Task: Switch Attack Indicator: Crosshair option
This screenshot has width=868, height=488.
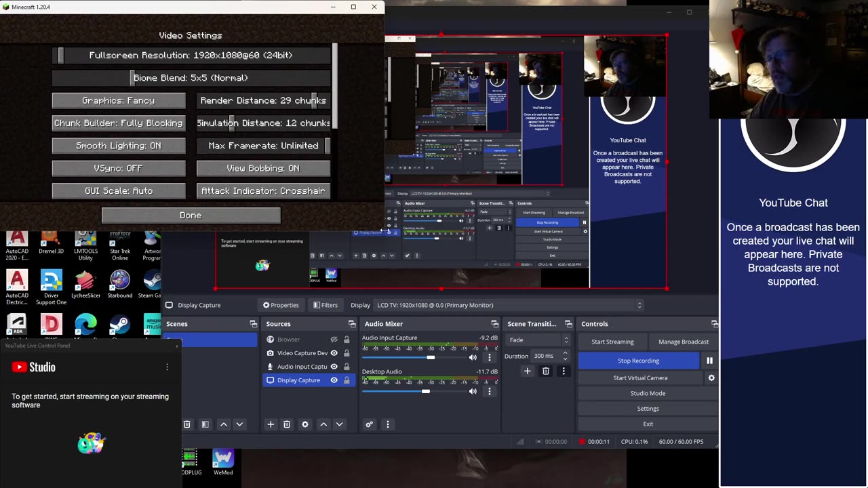Action: click(263, 190)
